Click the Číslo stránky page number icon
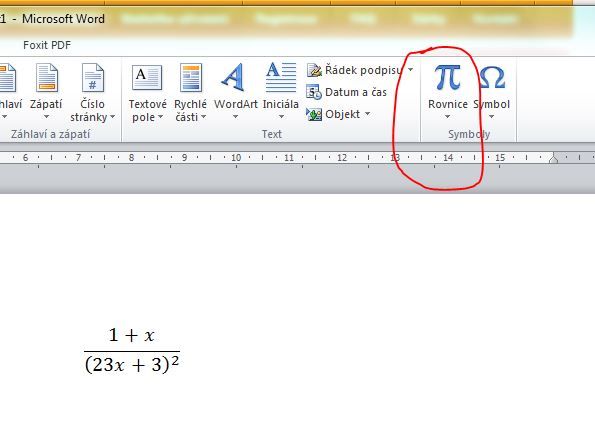Image resolution: width=595 pixels, height=439 pixels. point(93,77)
